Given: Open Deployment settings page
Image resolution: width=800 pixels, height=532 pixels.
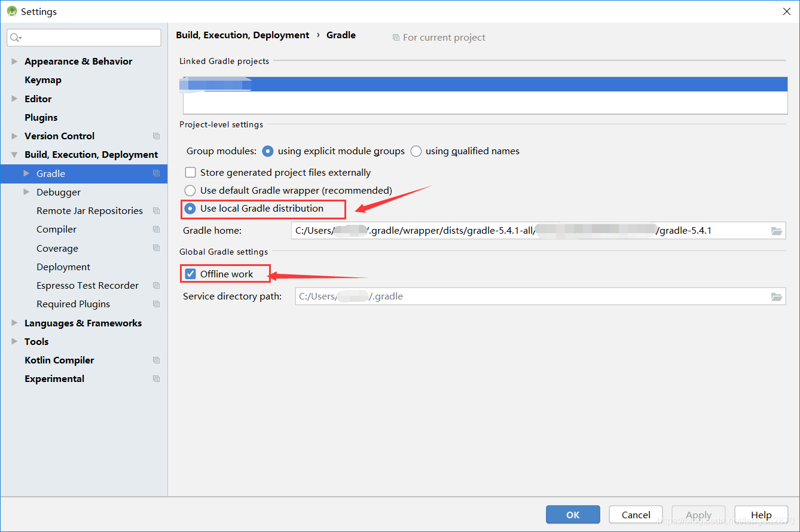Looking at the screenshot, I should click(63, 267).
